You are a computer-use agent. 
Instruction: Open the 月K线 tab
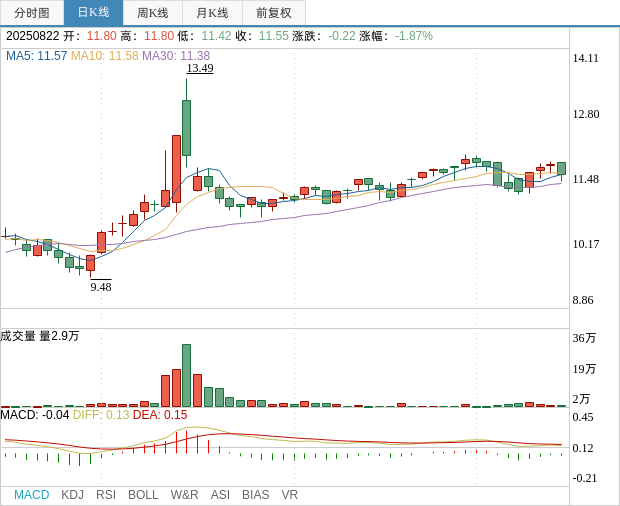(x=212, y=13)
